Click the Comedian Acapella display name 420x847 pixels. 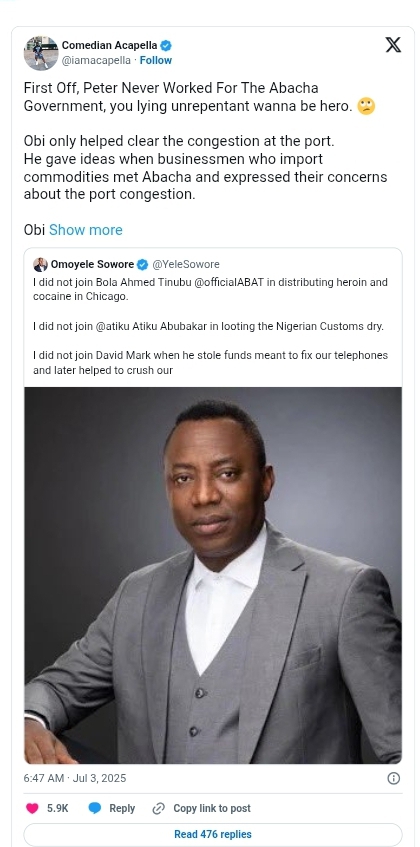(x=110, y=45)
